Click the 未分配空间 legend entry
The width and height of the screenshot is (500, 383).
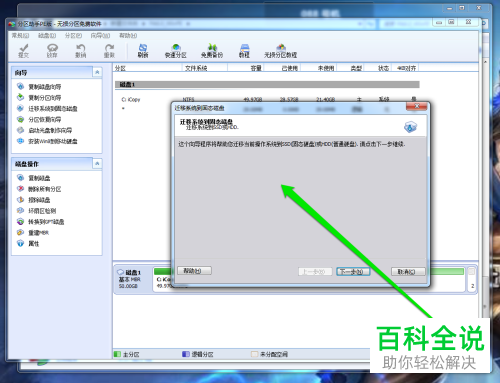[x=269, y=354]
